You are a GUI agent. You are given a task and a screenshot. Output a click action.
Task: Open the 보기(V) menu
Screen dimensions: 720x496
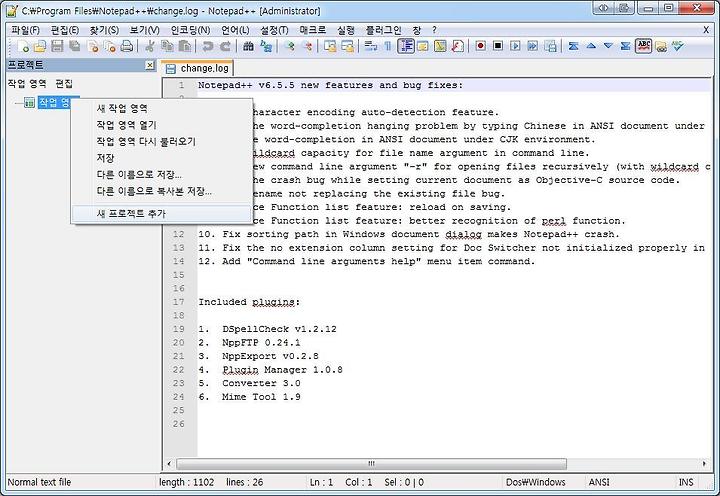click(144, 30)
